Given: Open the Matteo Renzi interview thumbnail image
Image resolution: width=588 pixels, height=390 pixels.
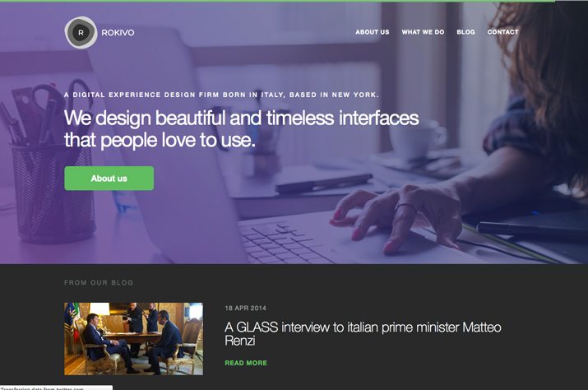Looking at the screenshot, I should [x=133, y=338].
